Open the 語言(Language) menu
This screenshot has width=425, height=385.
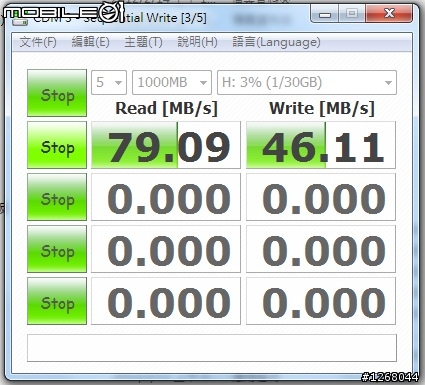[x=276, y=42]
